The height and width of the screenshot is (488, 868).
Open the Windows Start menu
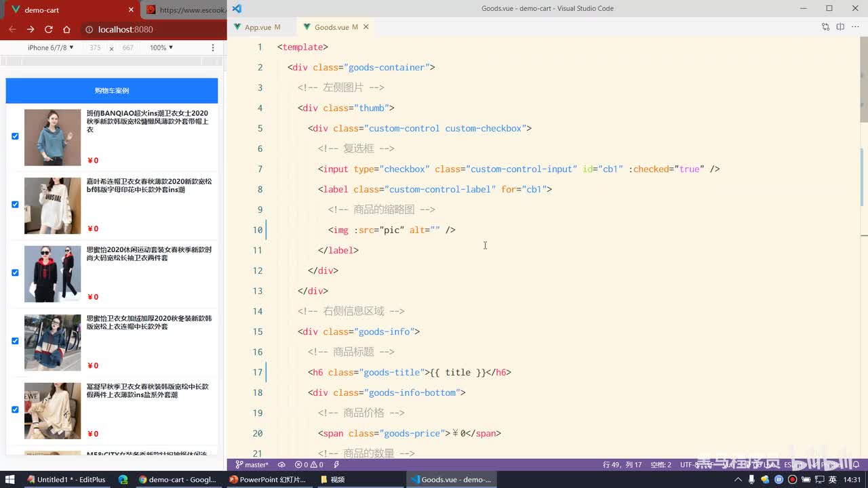click(x=10, y=479)
